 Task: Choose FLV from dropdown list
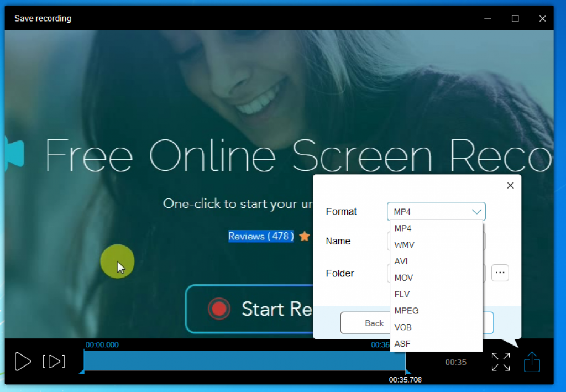[x=436, y=295]
